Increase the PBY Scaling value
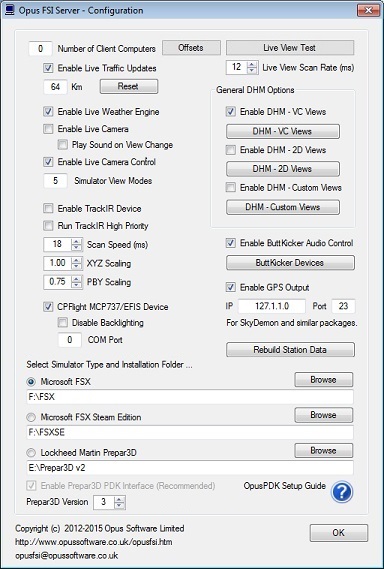Image resolution: width=384 pixels, height=569 pixels. 76,279
